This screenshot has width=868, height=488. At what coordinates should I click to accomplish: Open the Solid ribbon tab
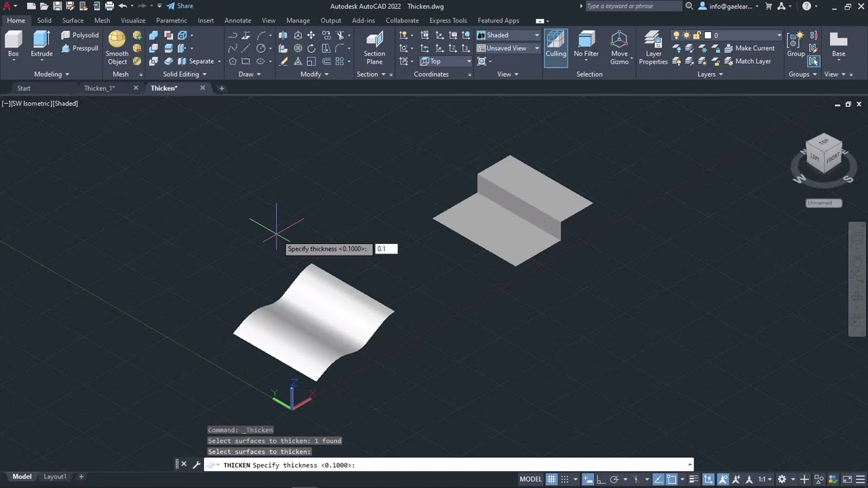[x=44, y=20]
